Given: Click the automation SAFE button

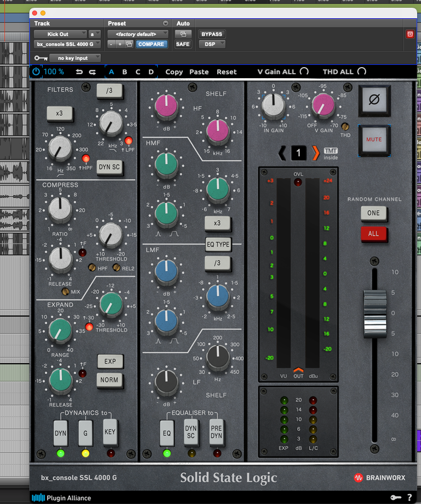Looking at the screenshot, I should [183, 44].
